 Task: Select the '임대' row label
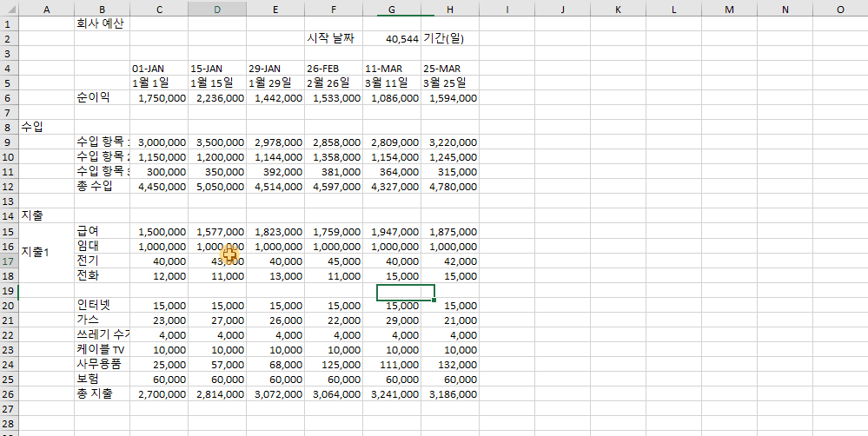pos(103,246)
